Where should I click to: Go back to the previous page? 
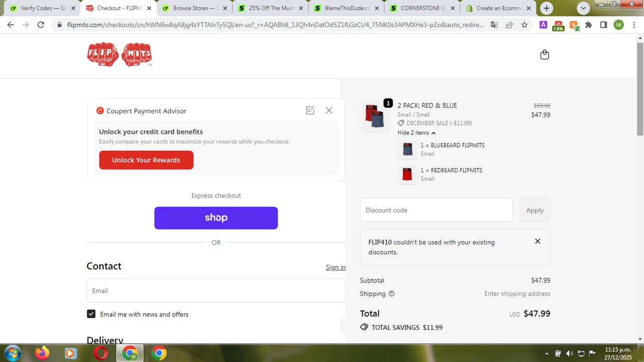tap(11, 25)
